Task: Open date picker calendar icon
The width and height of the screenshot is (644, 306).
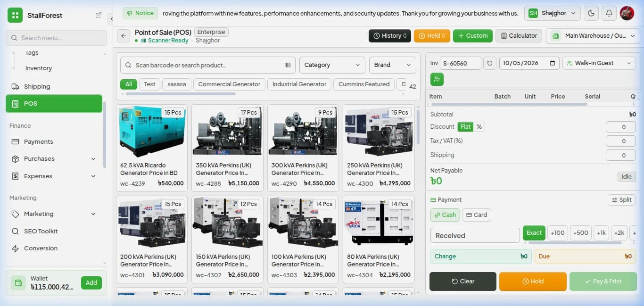Action: click(553, 63)
